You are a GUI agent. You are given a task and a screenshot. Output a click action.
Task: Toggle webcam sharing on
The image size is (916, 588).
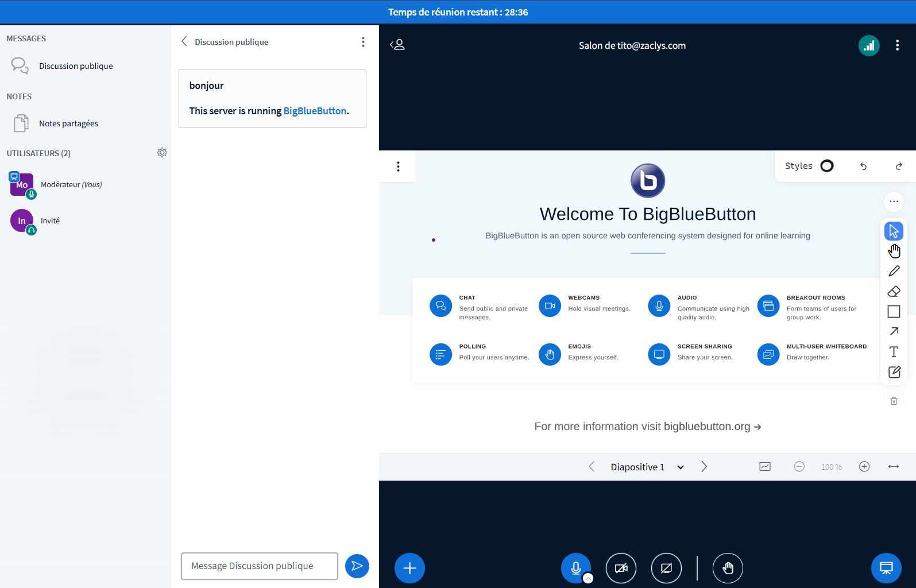pyautogui.click(x=621, y=568)
